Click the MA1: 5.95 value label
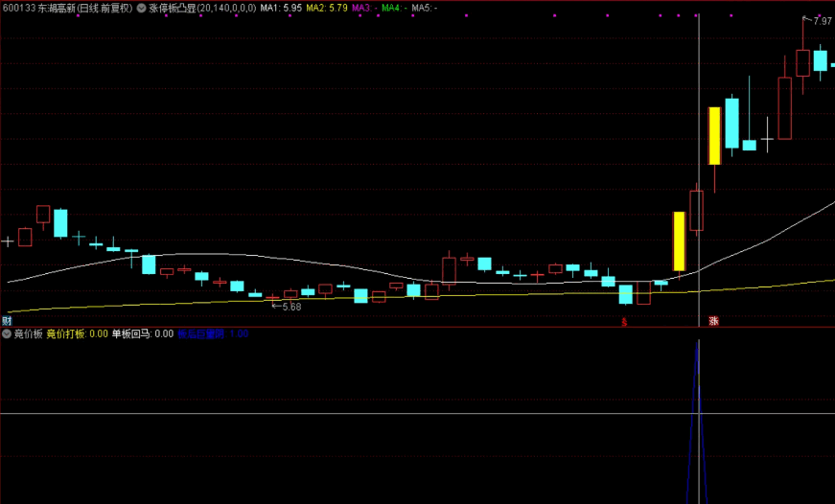This screenshot has width=835, height=504. pos(281,8)
